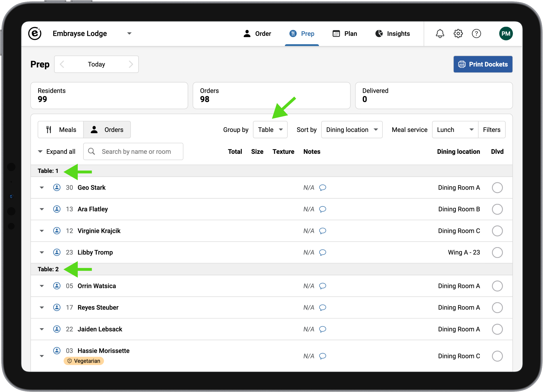Open Sort by Dining location dropdown
543x392 pixels.
[x=352, y=130]
